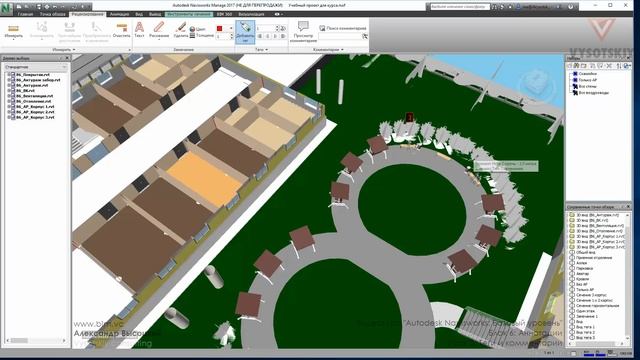Click the red line color swatch
640x360 pixels.
pos(220,29)
